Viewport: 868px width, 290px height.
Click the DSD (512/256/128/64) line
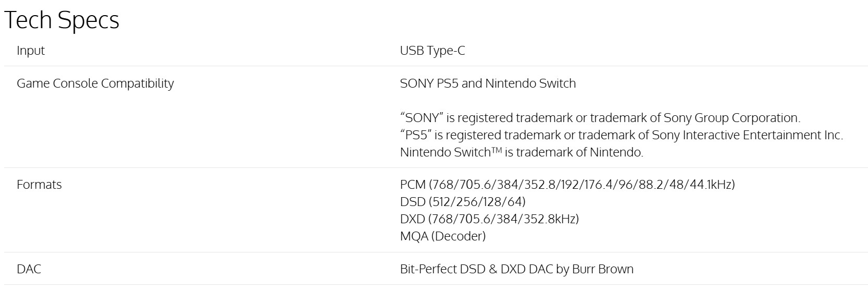(463, 202)
